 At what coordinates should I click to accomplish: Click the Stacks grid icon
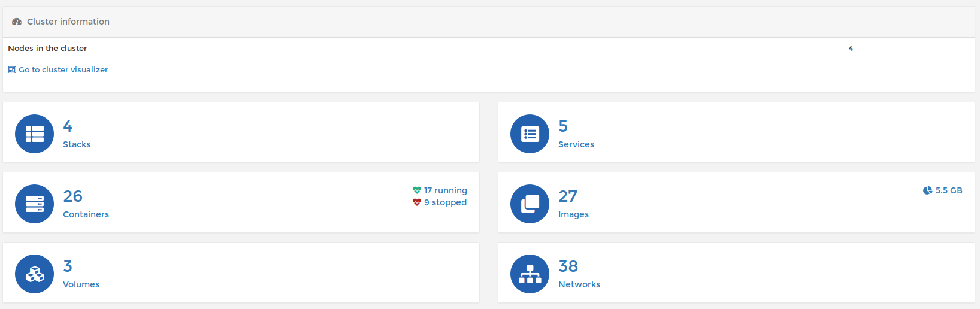click(x=34, y=134)
